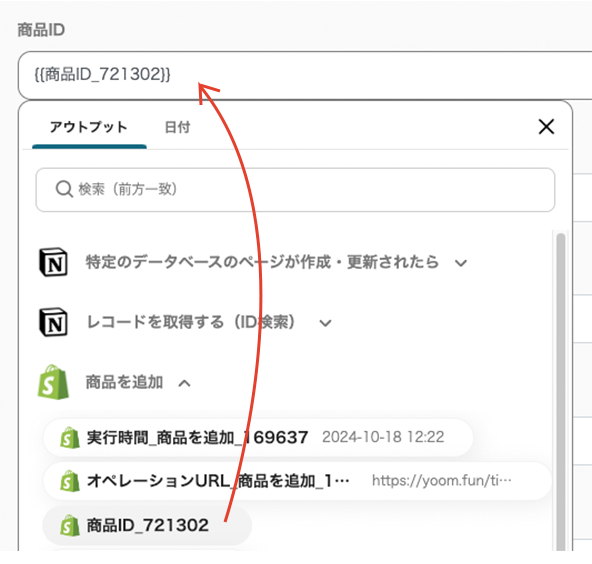
Task: Click Notion icon beside レコードを取得する
Action: 54,322
